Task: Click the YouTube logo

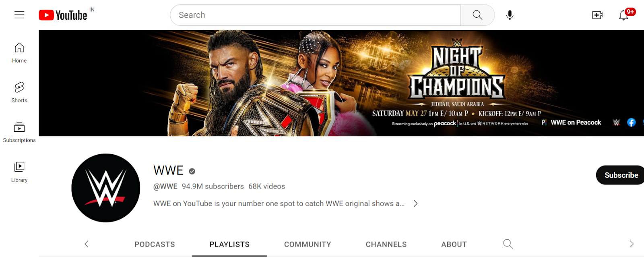Action: 63,15
